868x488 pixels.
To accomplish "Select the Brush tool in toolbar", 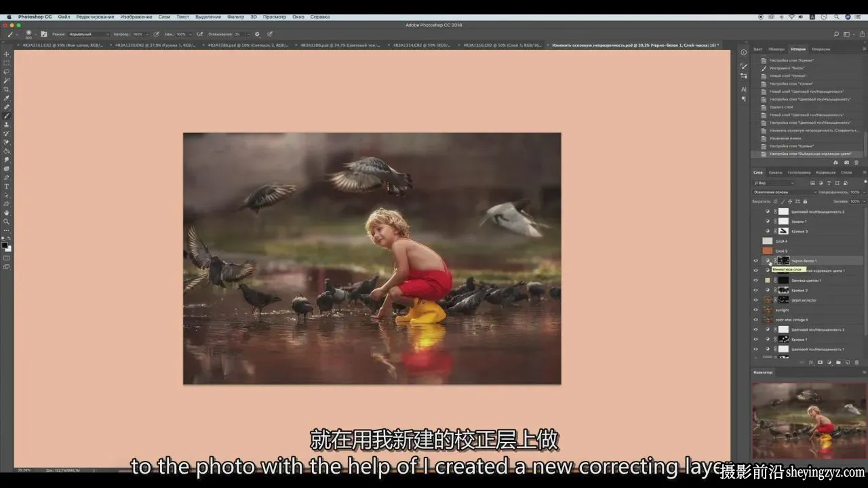I will coord(7,116).
